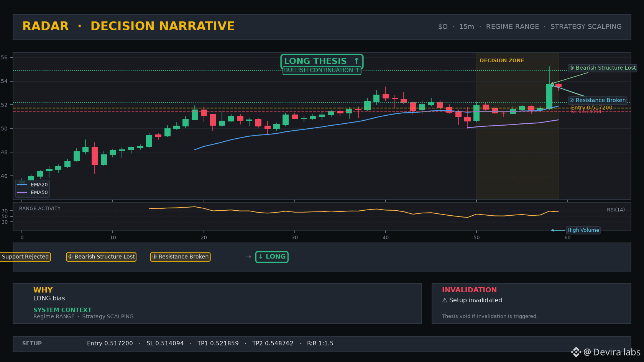Click the Devira labs logo icon

[576, 352]
